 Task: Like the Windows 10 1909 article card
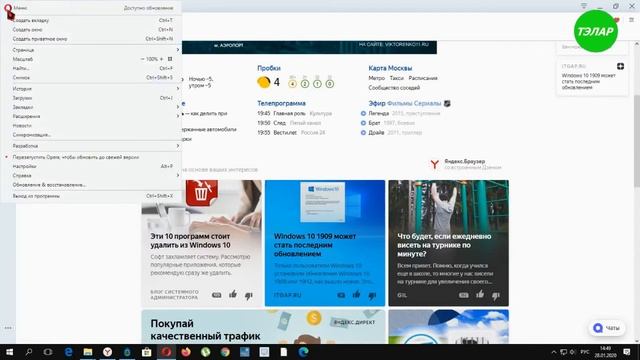point(356,294)
